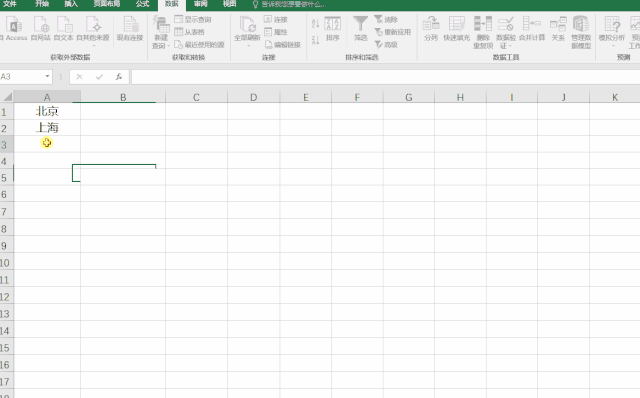This screenshot has width=640, height=398.
Task: Click the Advanced (高级) filter button
Action: [386, 44]
